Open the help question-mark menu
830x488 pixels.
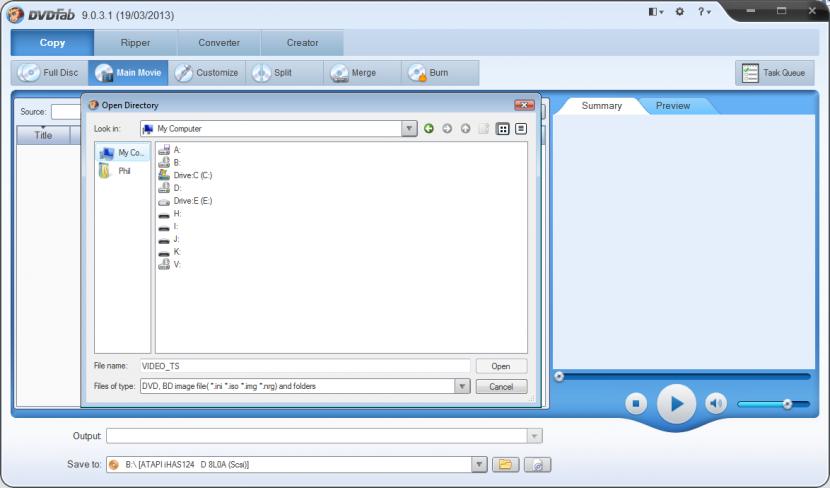(703, 11)
